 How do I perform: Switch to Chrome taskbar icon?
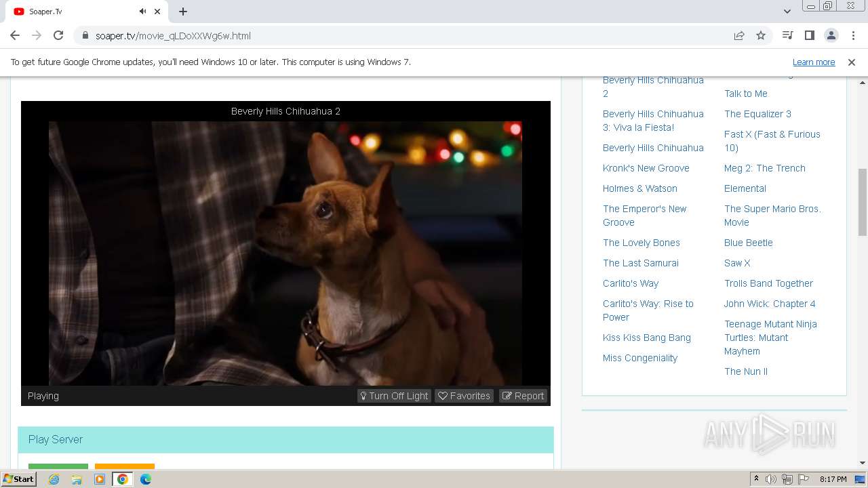[123, 479]
